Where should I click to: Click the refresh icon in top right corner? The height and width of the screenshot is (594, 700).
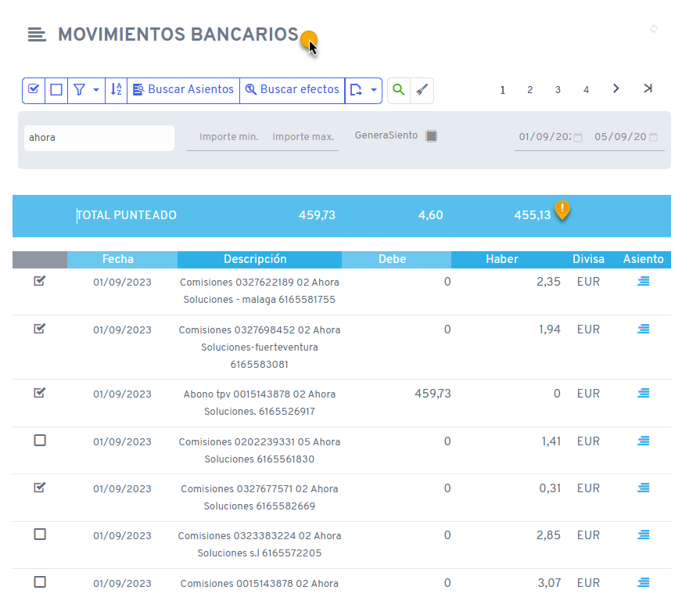tap(654, 29)
